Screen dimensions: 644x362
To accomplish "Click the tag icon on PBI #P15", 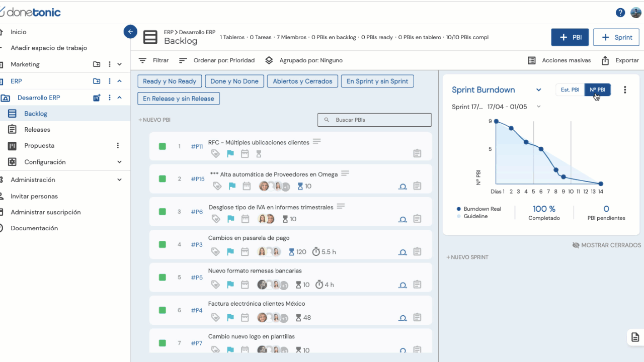I will point(217,186).
